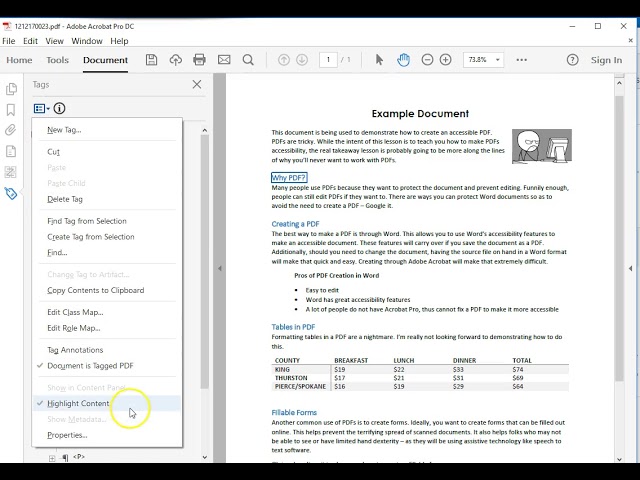Toggle Document is Tagged PDF checkmark

point(90,366)
